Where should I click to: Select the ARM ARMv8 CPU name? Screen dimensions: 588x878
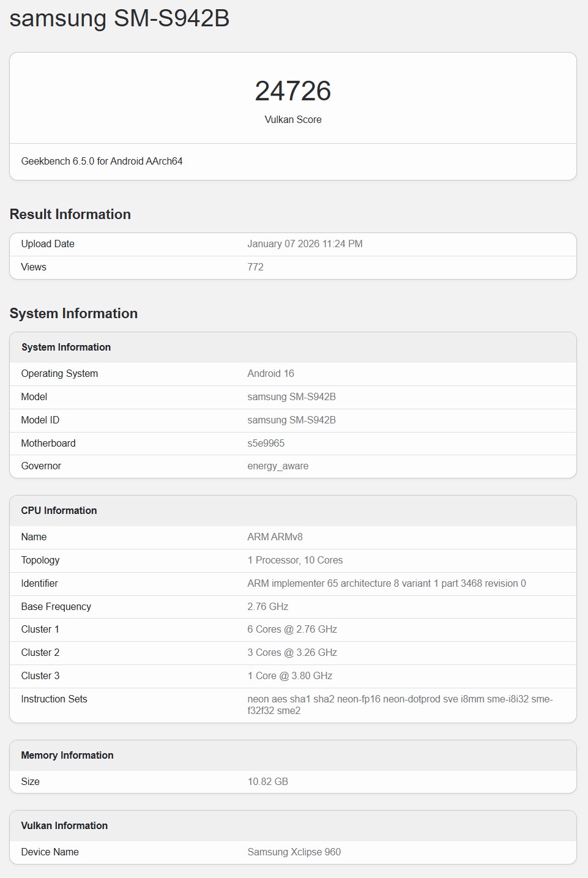(x=275, y=537)
